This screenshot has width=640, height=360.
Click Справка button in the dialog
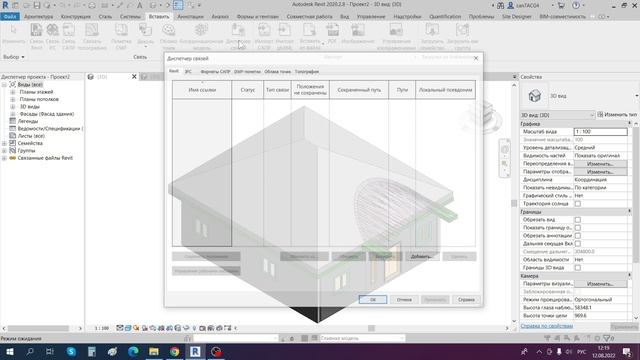tap(466, 300)
